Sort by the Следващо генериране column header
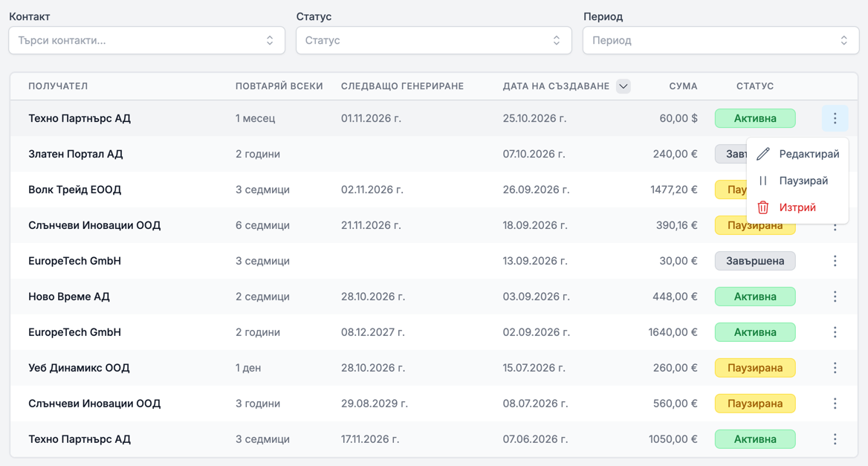 coord(403,86)
